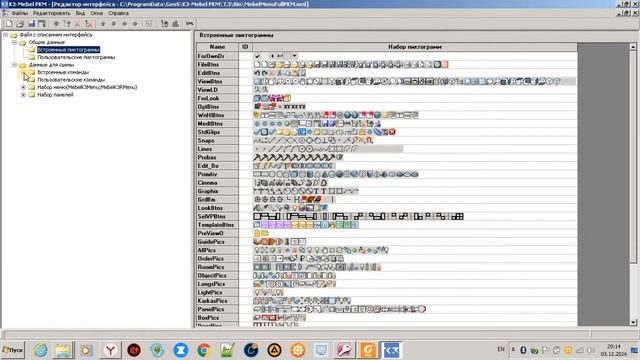Image resolution: width=640 pixels, height=360 pixels.
Task: Open the Вид menu
Action: pos(80,13)
